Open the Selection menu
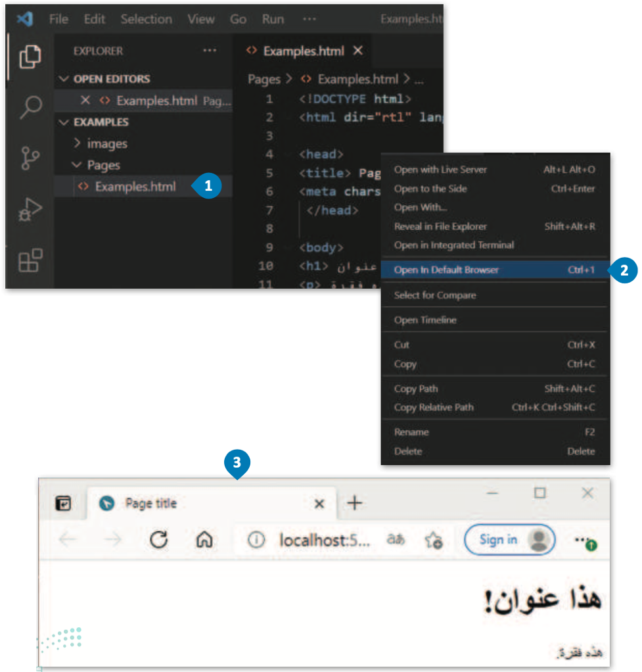This screenshot has width=642, height=672. click(146, 19)
